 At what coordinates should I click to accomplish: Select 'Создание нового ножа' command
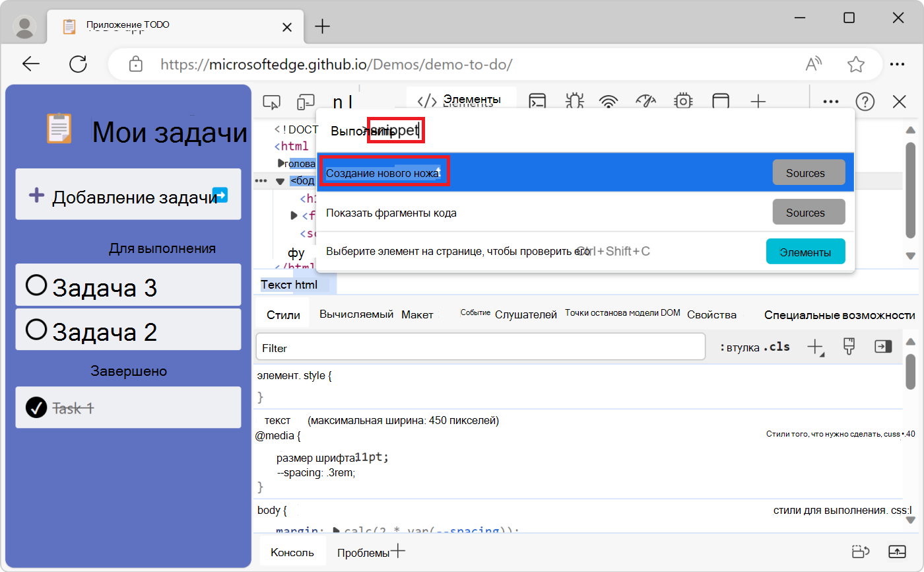coord(585,173)
